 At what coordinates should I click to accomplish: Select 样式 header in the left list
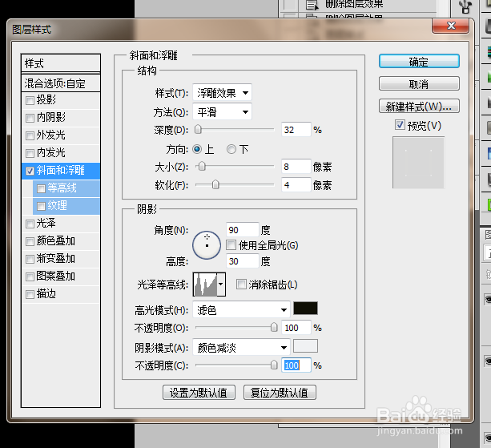[61, 63]
